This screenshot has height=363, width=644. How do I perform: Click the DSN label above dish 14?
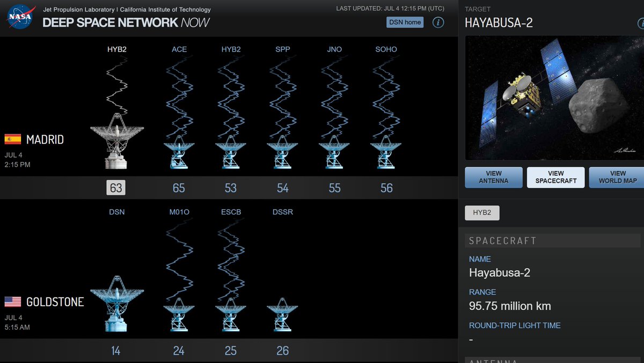pyautogui.click(x=116, y=212)
